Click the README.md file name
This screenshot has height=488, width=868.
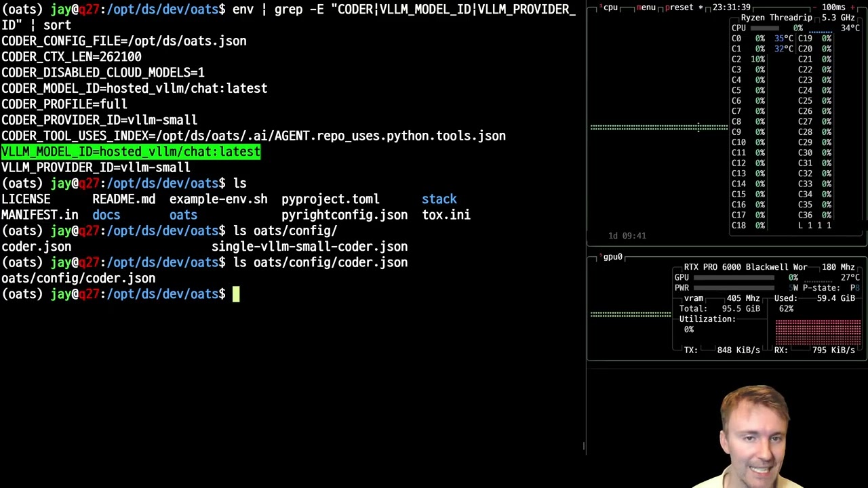click(x=123, y=199)
